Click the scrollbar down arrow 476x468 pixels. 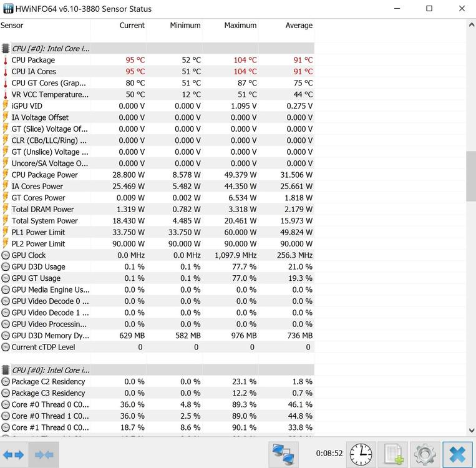pos(470,431)
